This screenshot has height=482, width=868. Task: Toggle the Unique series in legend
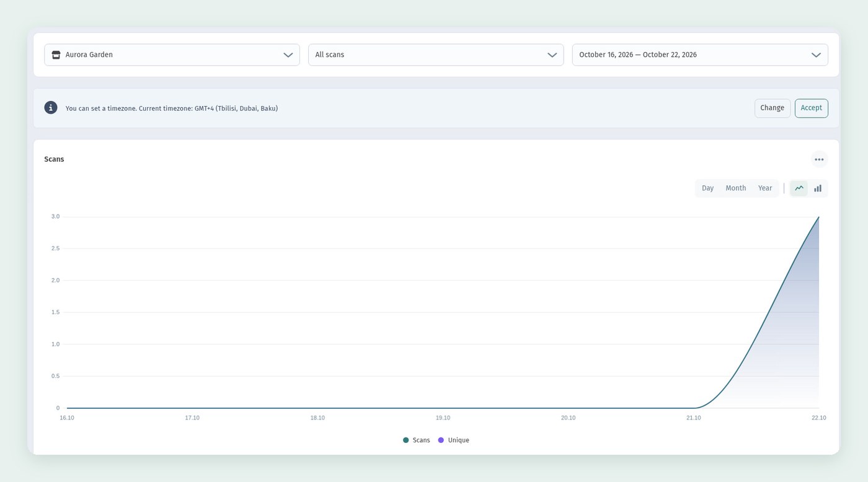click(x=453, y=440)
